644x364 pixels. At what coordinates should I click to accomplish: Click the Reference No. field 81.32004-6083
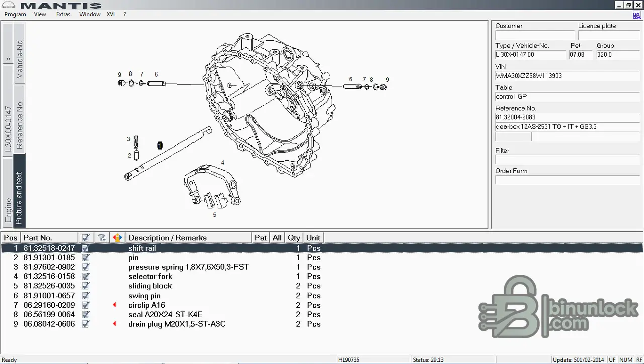click(568, 117)
